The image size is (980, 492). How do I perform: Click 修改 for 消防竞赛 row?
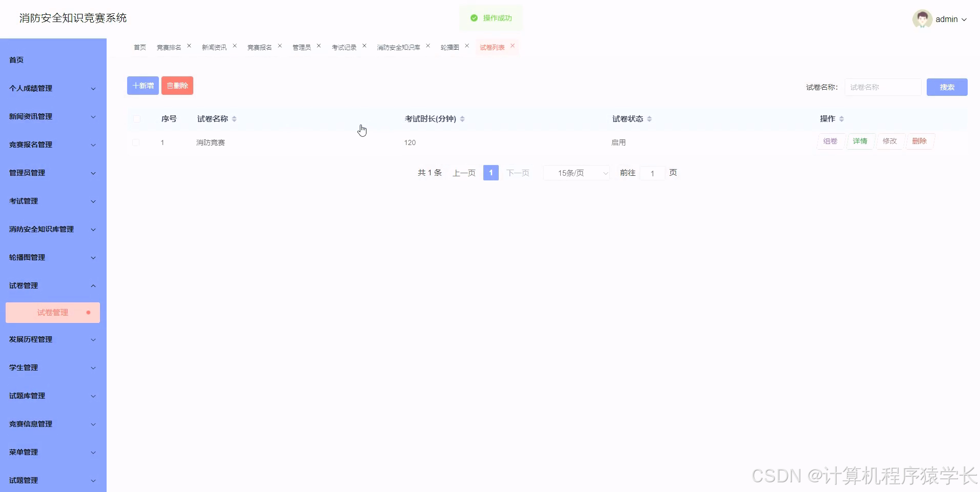[x=890, y=141]
